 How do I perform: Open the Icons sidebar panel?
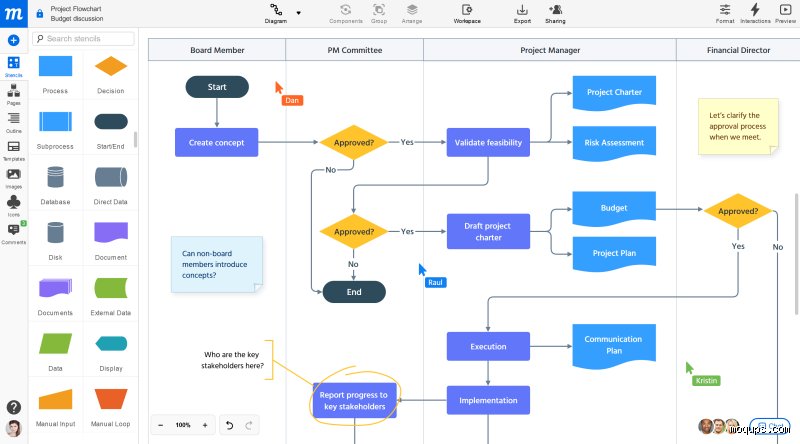coord(14,206)
